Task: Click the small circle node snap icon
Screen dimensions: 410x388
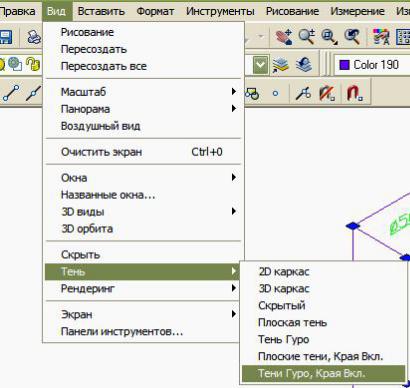Action: tap(275, 94)
